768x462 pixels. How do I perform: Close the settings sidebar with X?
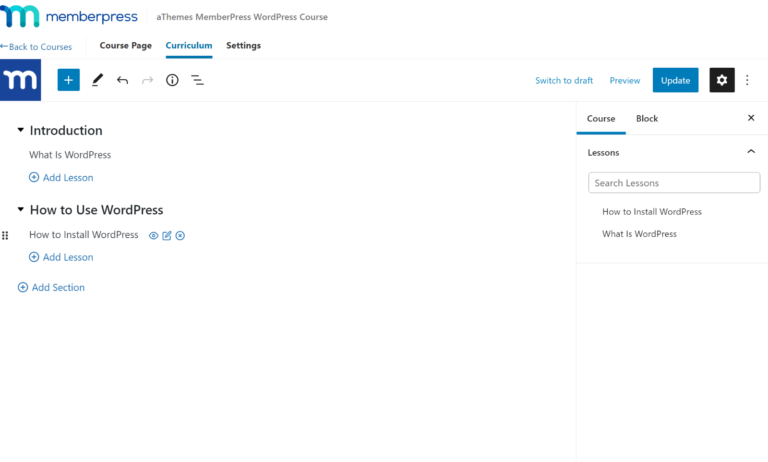click(x=751, y=118)
